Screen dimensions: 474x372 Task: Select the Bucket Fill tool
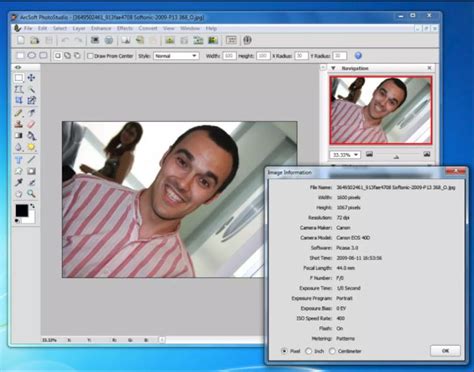31,136
